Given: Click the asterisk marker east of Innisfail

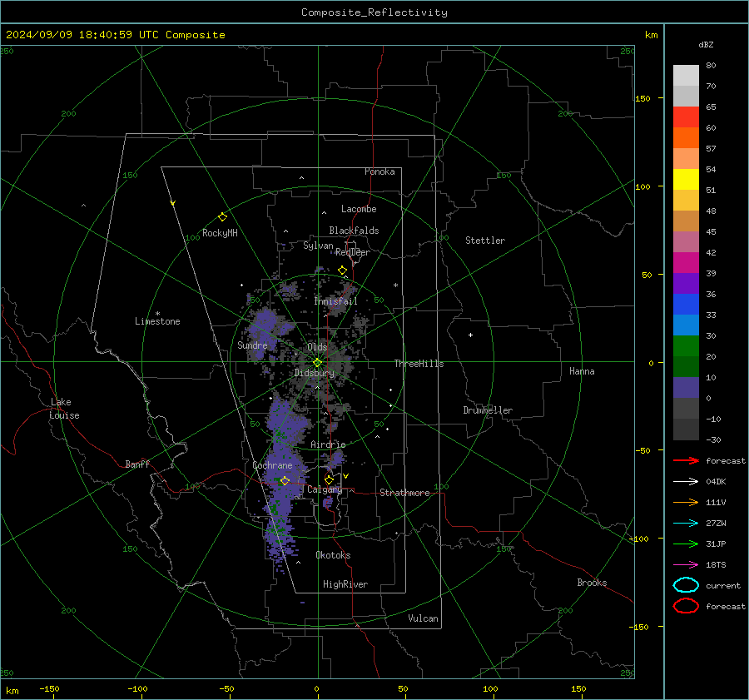Looking at the screenshot, I should click(395, 285).
